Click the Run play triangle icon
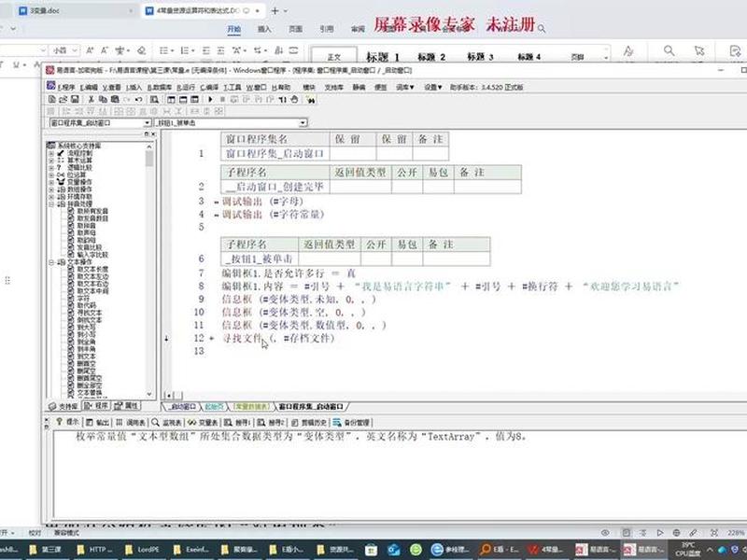Screen dimensions: 747x560 [x=210, y=100]
